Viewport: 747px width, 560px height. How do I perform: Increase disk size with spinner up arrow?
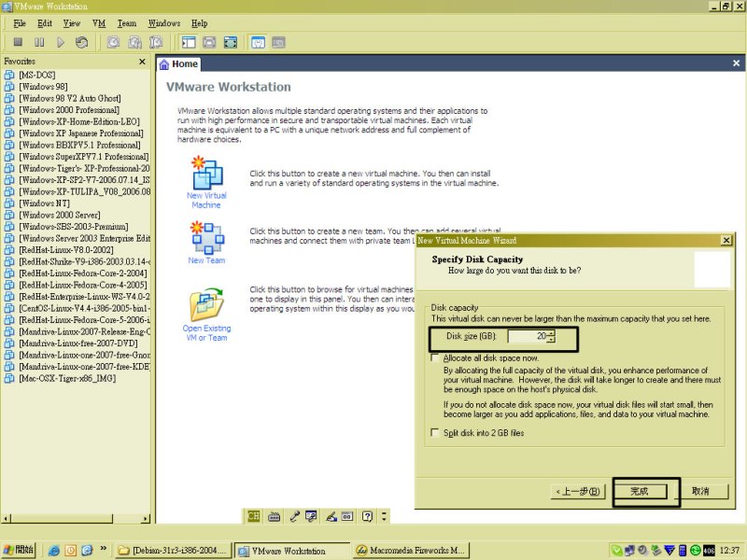pos(551,333)
